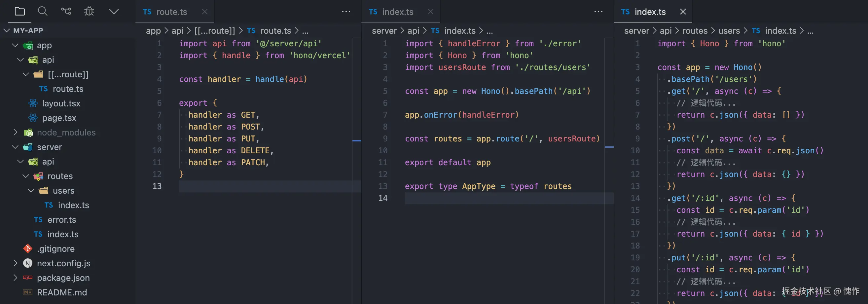The height and width of the screenshot is (304, 868).
Task: Open the Source Control view icon
Action: tap(66, 12)
